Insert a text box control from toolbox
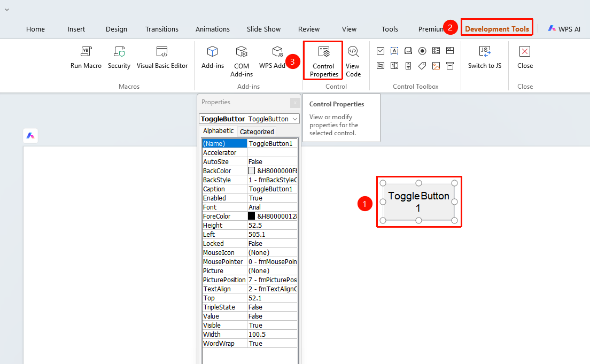This screenshot has height=364, width=590. [x=394, y=51]
